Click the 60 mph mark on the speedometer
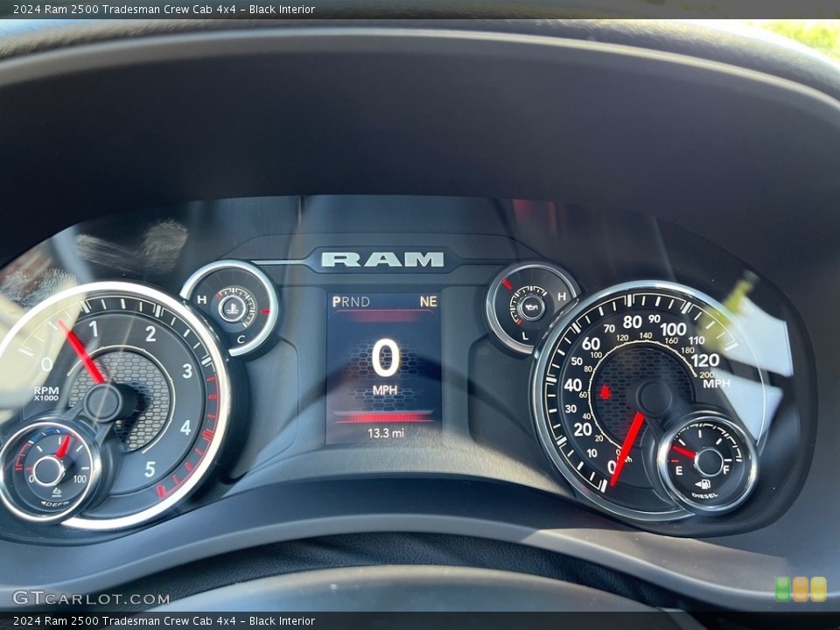840x630 pixels. click(x=591, y=343)
